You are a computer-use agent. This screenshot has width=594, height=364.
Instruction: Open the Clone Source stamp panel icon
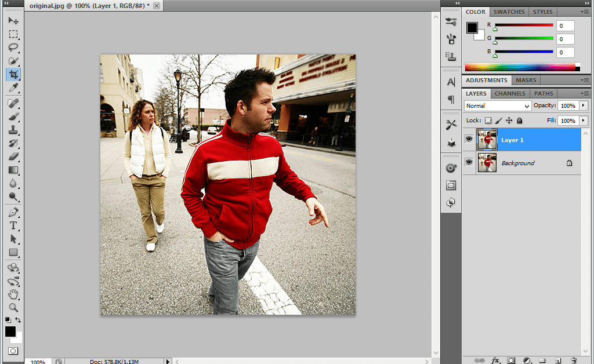[x=451, y=56]
